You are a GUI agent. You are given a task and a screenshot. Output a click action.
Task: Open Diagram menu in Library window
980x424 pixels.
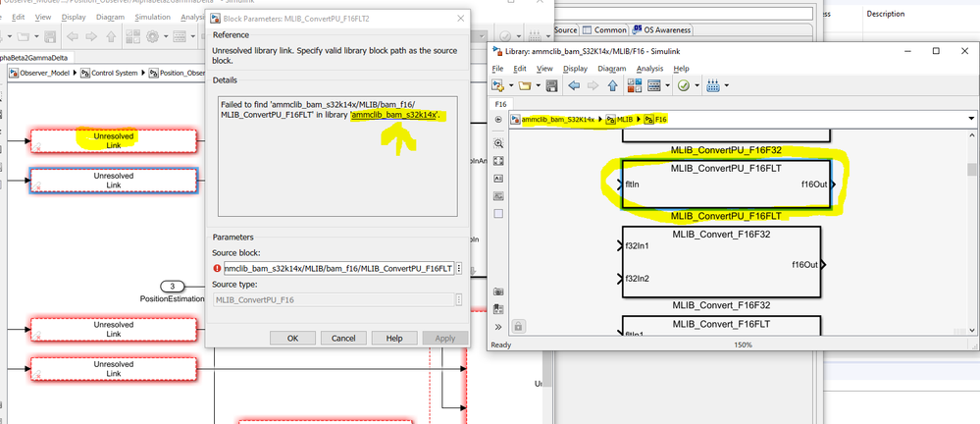pyautogui.click(x=612, y=68)
